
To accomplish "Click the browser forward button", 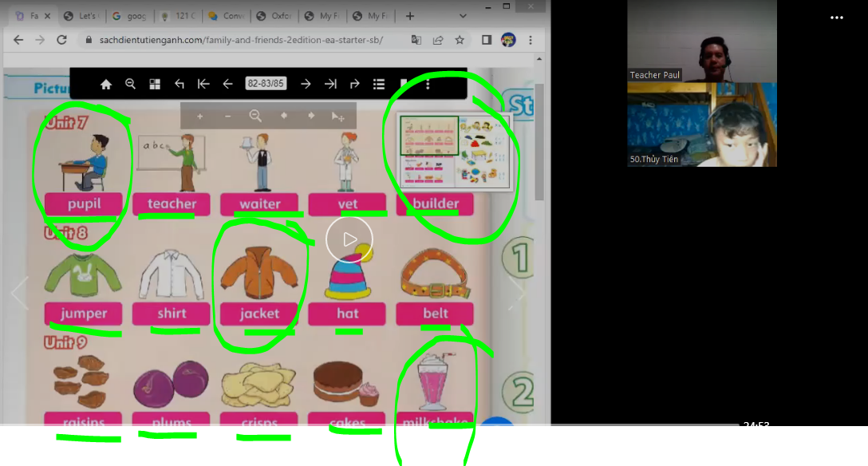I will (40, 40).
